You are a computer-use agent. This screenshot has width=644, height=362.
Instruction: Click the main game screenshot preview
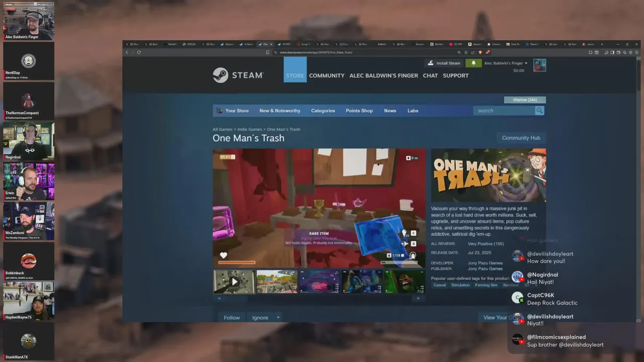pyautogui.click(x=319, y=208)
